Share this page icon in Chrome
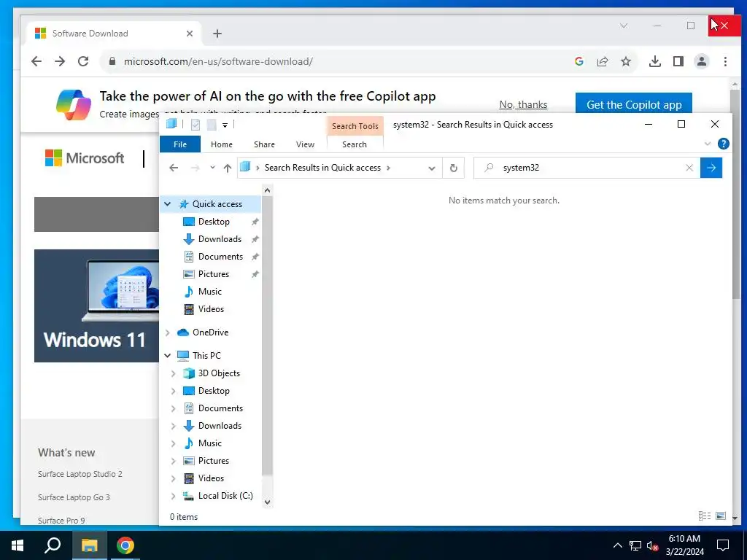Viewport: 747px width, 560px height. point(603,61)
